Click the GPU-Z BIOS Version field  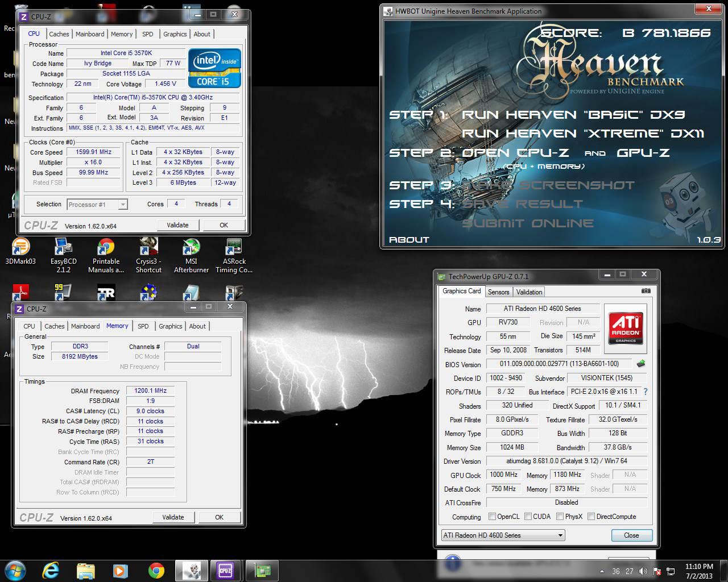click(559, 364)
